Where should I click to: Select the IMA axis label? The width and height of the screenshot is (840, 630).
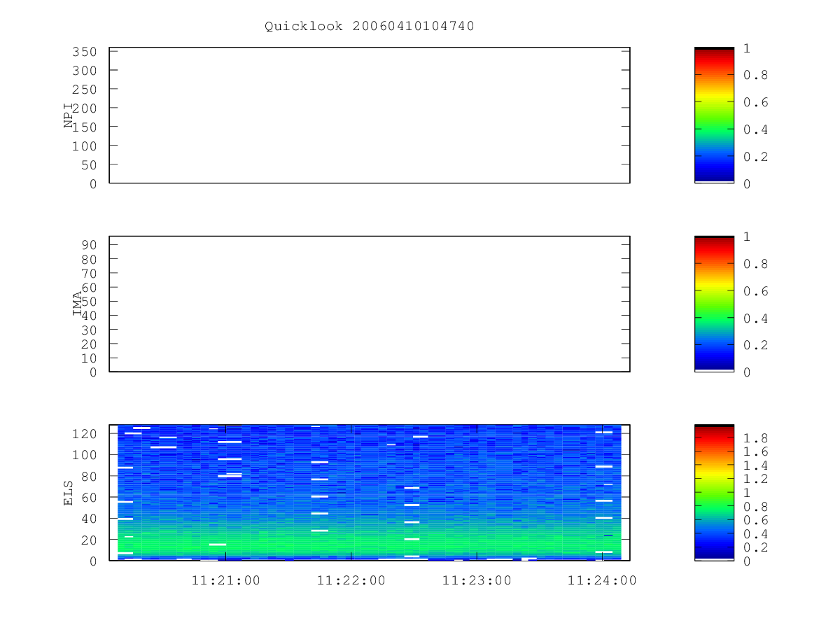pyautogui.click(x=76, y=304)
